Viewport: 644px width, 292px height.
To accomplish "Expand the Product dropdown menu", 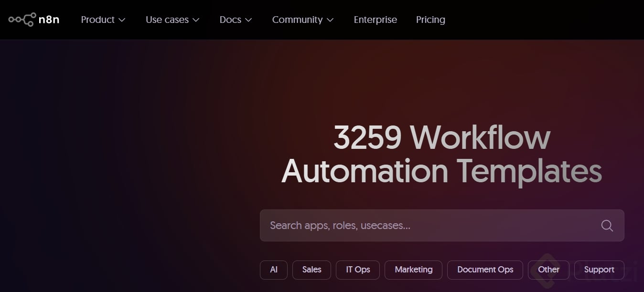I will (x=103, y=20).
